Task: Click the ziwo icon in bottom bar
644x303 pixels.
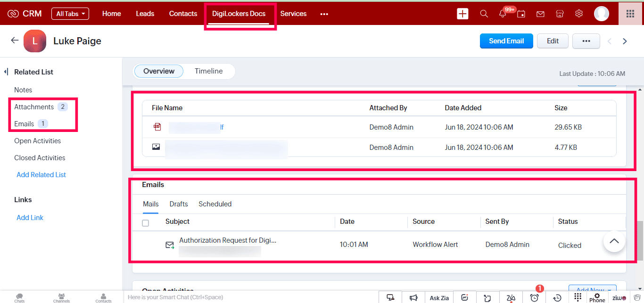Action: tap(619, 298)
